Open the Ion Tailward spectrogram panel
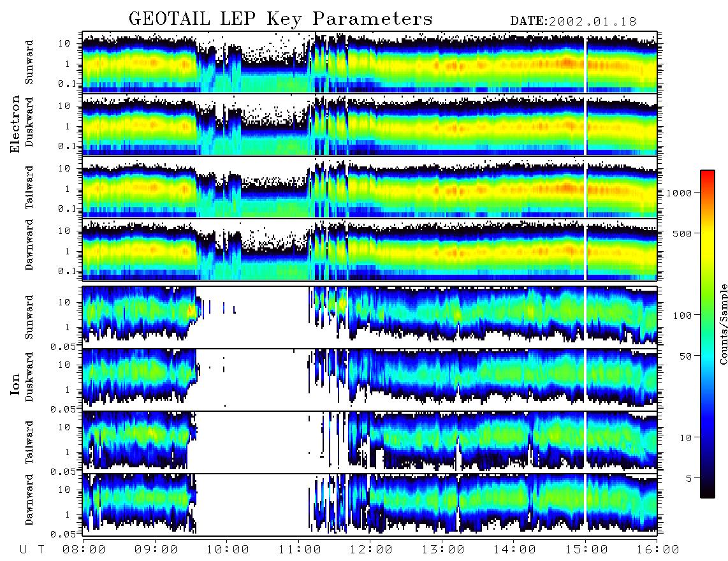Screen dimensions: 728x561 pyautogui.click(x=370, y=442)
